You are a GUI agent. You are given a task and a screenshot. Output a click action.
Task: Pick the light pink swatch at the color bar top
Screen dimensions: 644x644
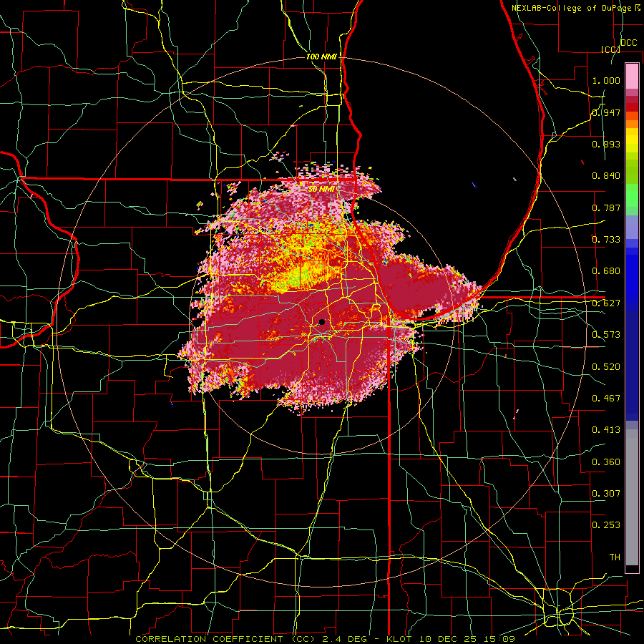pos(632,76)
